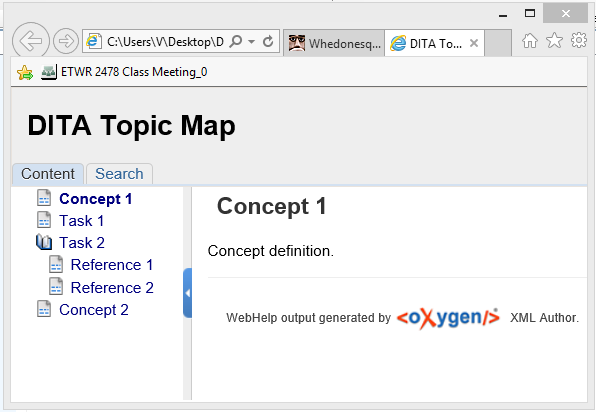Open the browser Home icon
Image resolution: width=596 pixels, height=412 pixels.
coord(529,41)
